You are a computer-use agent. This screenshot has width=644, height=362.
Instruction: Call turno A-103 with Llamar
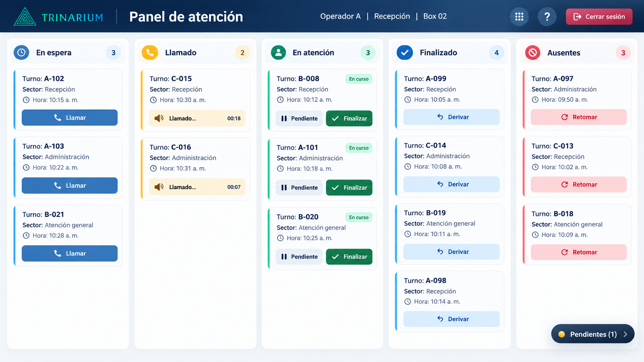pos(70,185)
